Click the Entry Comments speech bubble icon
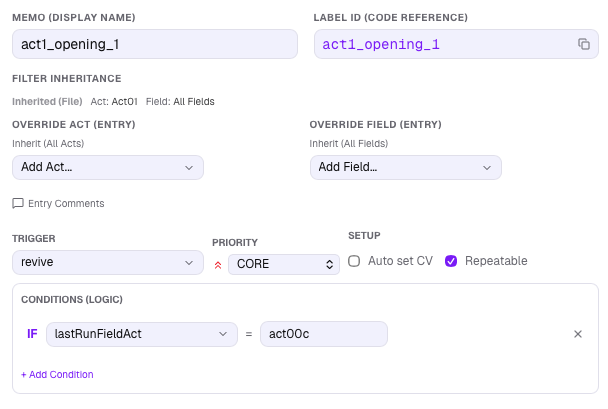 (18, 203)
